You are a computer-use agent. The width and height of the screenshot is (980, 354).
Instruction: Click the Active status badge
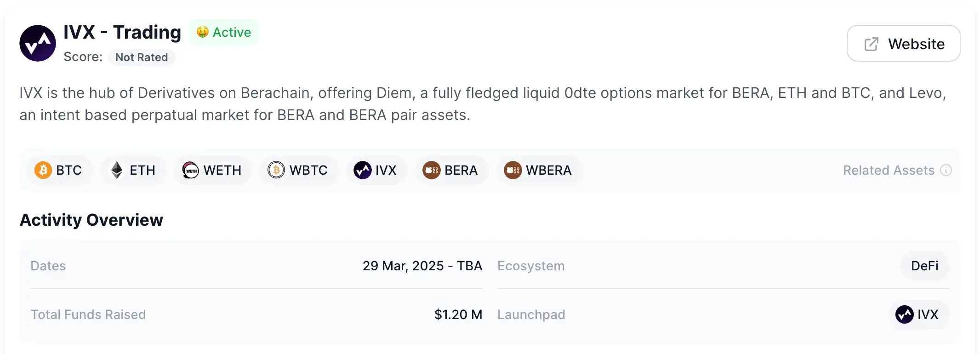224,32
